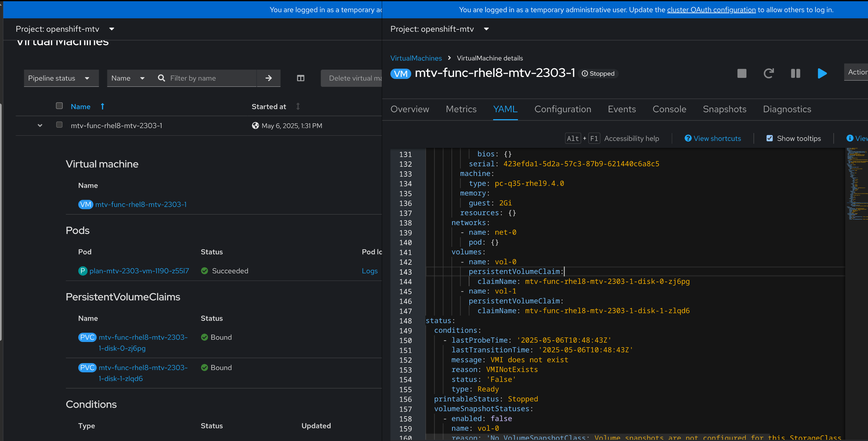The width and height of the screenshot is (868, 441).
Task: Click the Name column sort arrow
Action: tap(102, 106)
